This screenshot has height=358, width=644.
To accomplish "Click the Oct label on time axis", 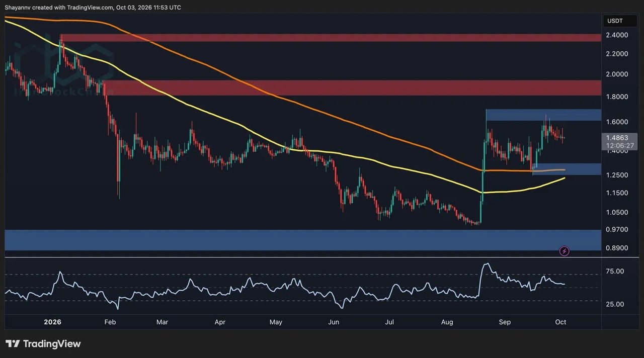I will (560, 322).
